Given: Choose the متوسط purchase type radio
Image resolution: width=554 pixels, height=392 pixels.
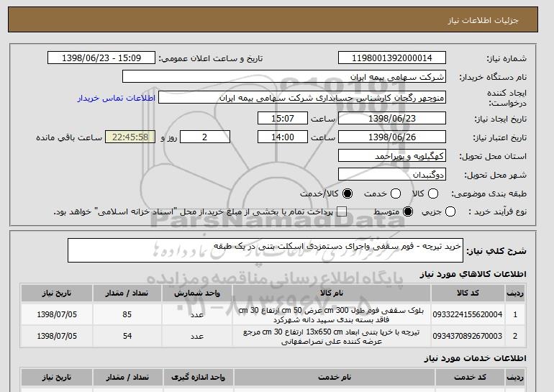Looking at the screenshot, I should coord(408,212).
